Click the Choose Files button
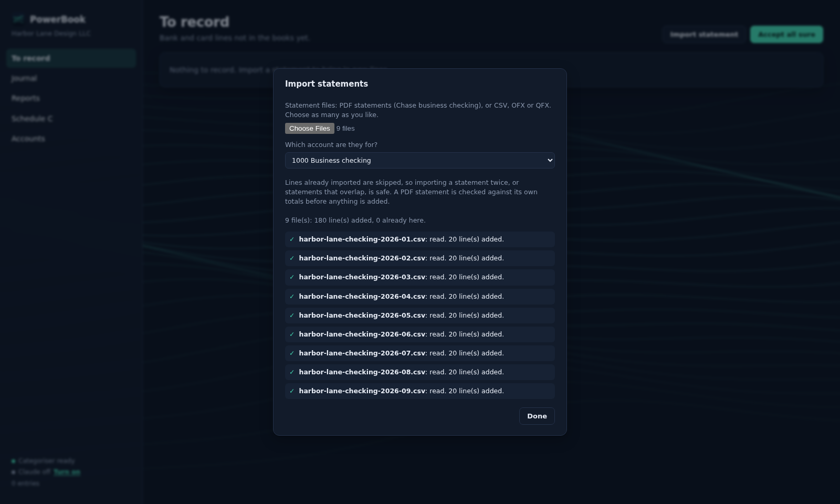840x504 pixels. click(x=309, y=129)
